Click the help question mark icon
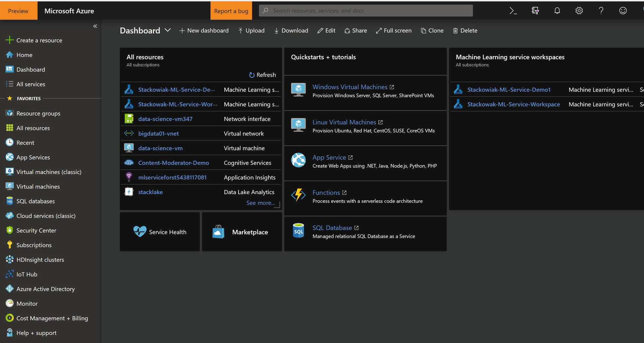644x343 pixels. 601,11
